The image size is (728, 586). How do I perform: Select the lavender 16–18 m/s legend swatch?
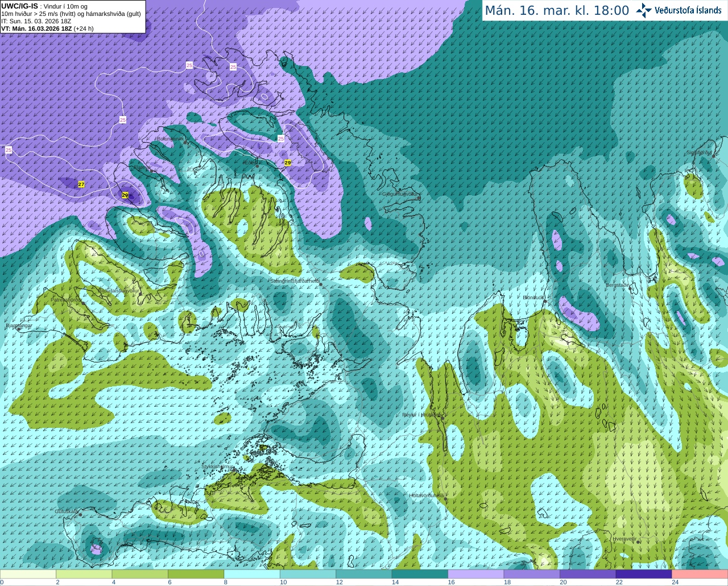tap(476, 574)
